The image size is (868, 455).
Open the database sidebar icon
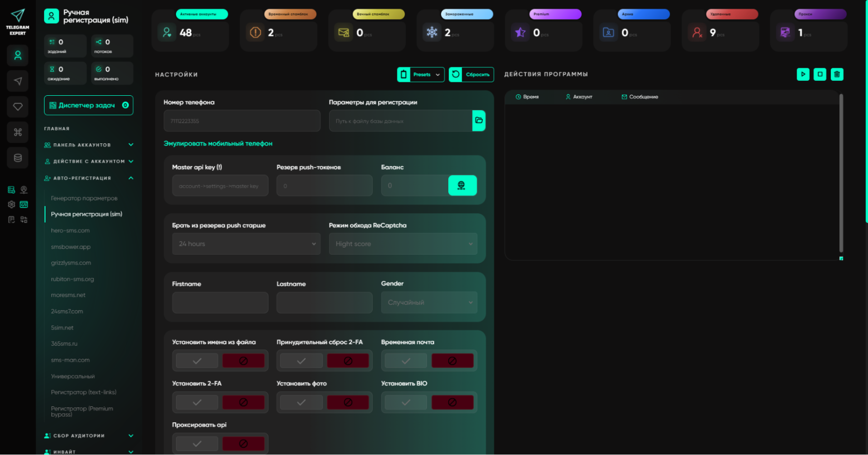pyautogui.click(x=18, y=158)
